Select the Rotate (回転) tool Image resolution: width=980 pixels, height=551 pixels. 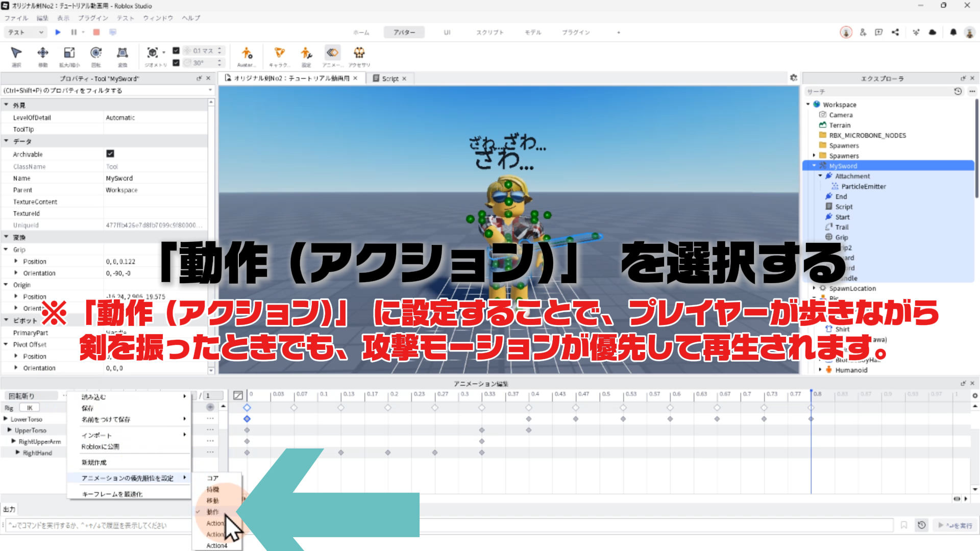pos(95,54)
